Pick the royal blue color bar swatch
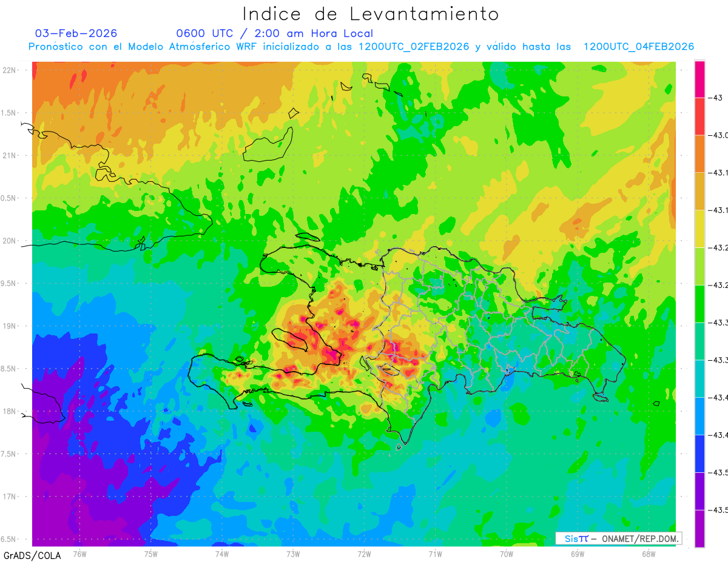Screen dimensions: 728x562 coord(699,454)
